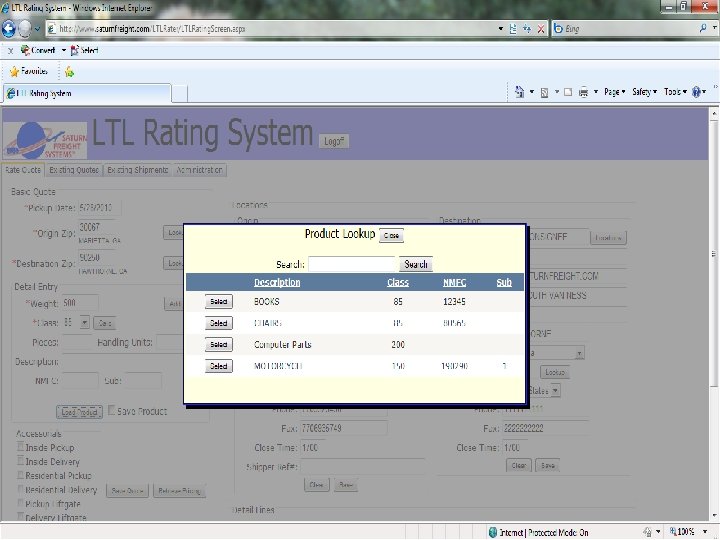This screenshot has height=540, width=720.
Task: Click the NMFC value 12345
Action: [x=454, y=302]
